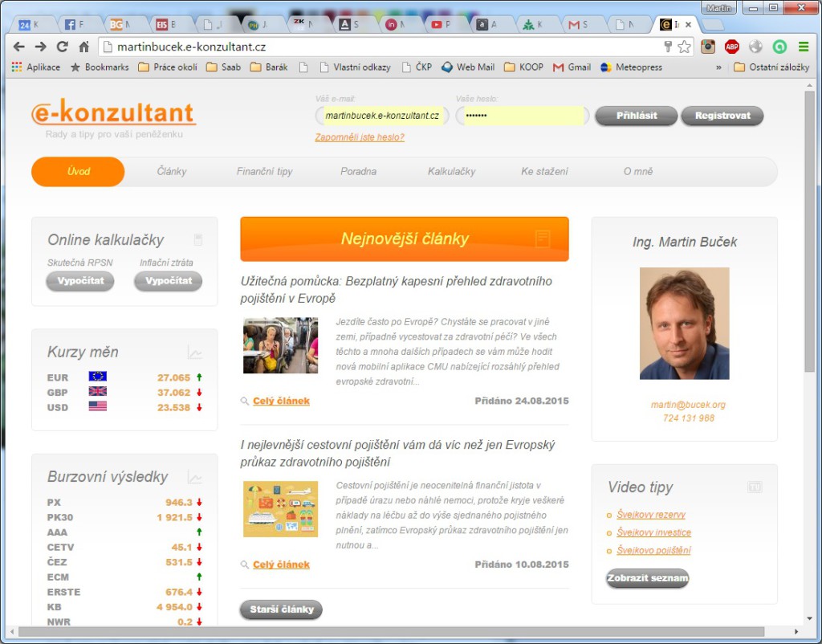Go back with the browser back arrow
The image size is (822, 644).
coord(19,47)
